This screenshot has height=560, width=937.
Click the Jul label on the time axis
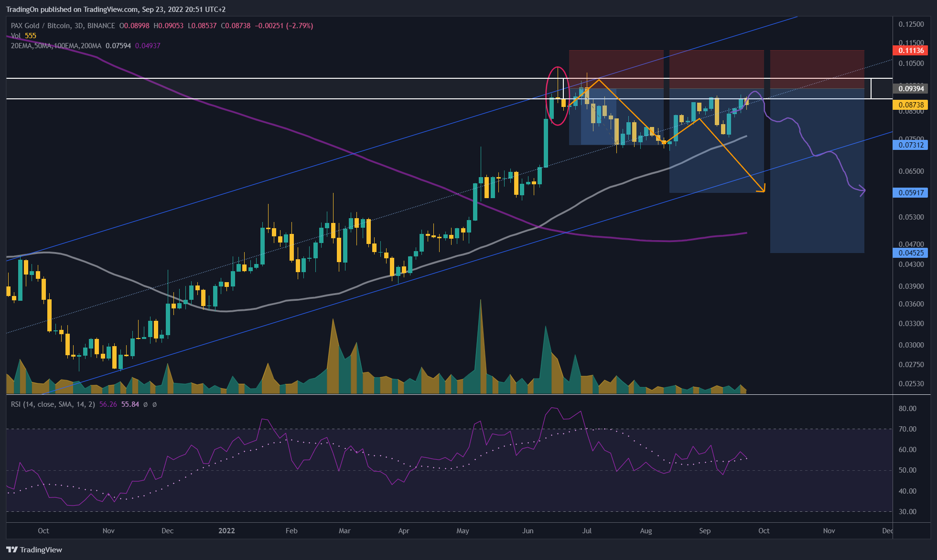tap(587, 530)
